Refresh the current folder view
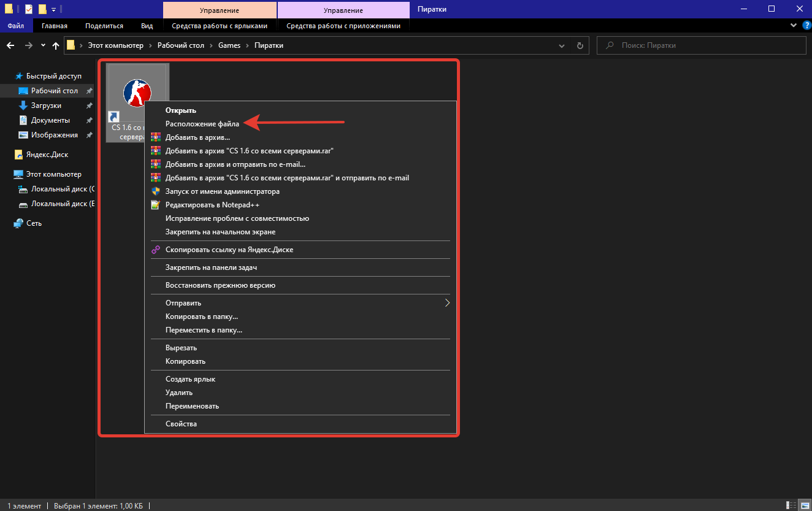The image size is (812, 511). pyautogui.click(x=580, y=45)
